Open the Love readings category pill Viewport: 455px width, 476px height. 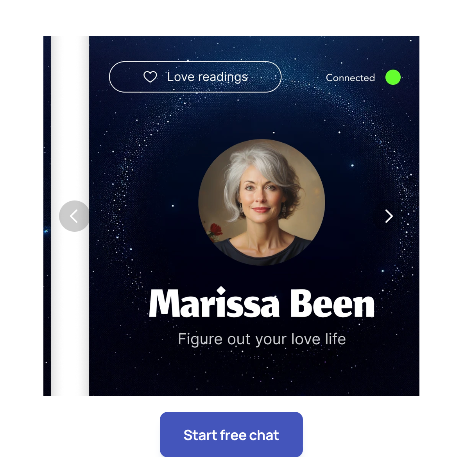point(195,77)
